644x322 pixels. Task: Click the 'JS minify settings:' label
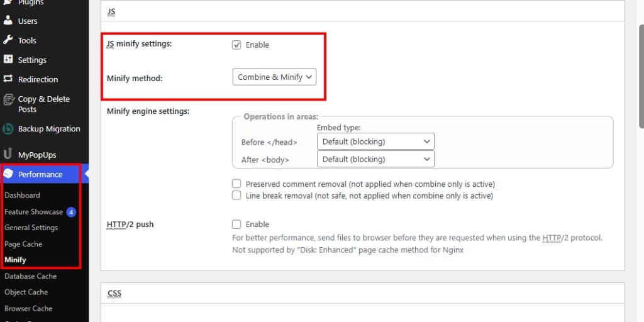139,43
